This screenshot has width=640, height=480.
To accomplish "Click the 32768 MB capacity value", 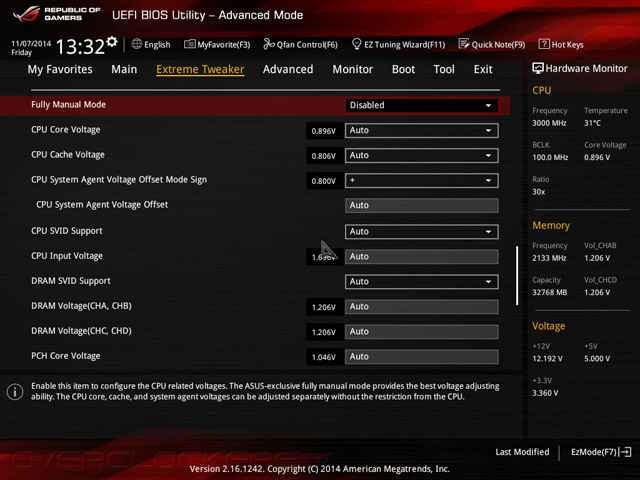I will [x=549, y=292].
